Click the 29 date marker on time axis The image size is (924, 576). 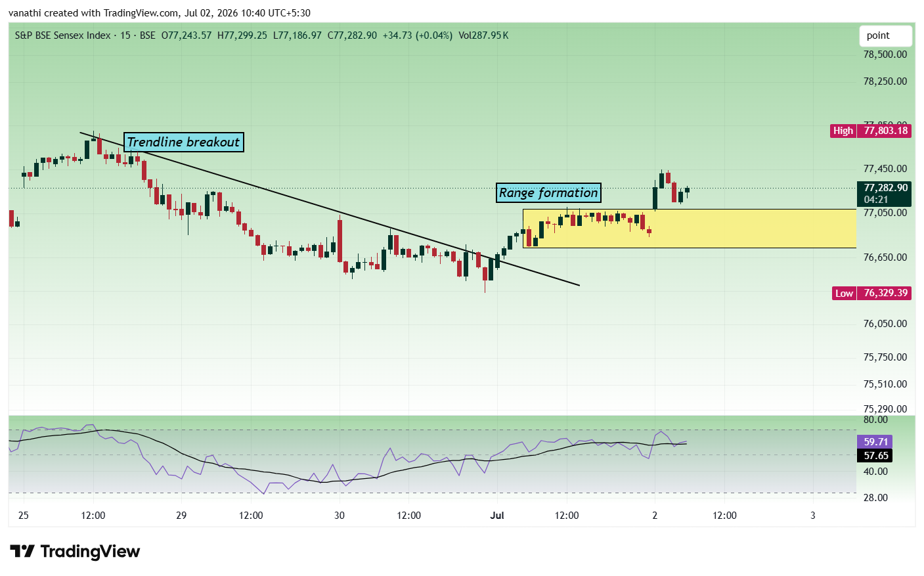(x=181, y=516)
